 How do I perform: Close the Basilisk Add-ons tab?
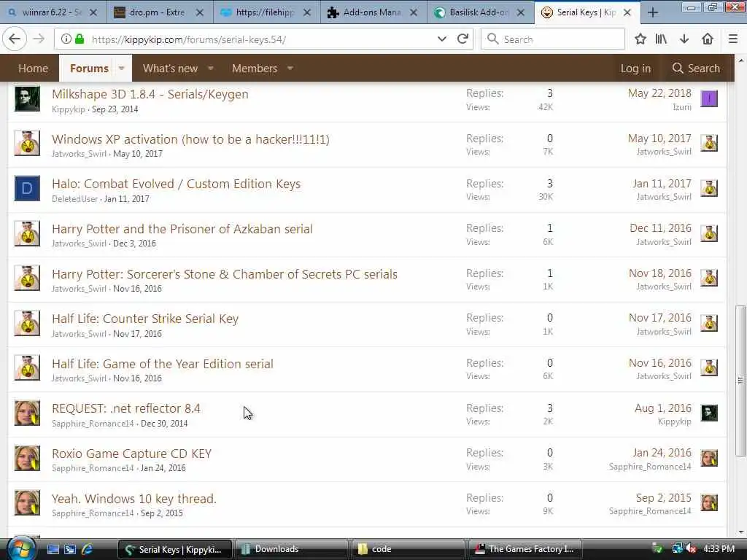coord(521,12)
